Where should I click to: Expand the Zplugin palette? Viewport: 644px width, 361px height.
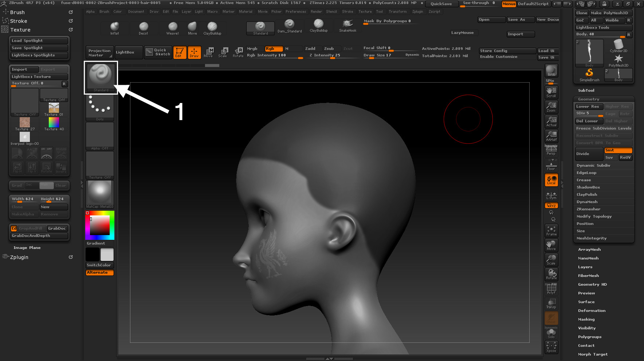pyautogui.click(x=19, y=257)
